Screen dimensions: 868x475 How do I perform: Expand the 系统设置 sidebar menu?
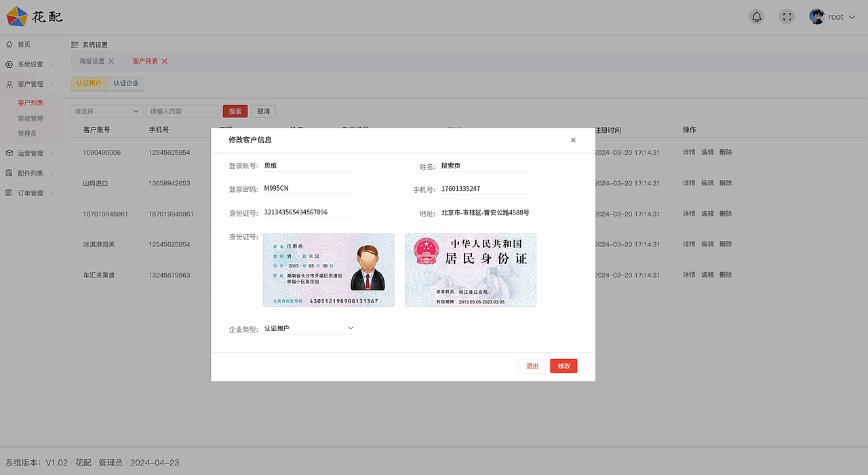(x=52, y=64)
